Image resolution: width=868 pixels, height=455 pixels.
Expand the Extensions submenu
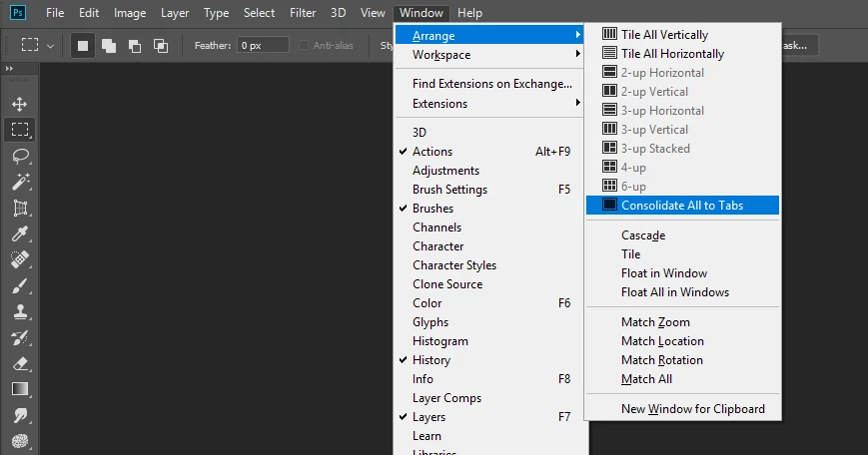pyautogui.click(x=489, y=104)
